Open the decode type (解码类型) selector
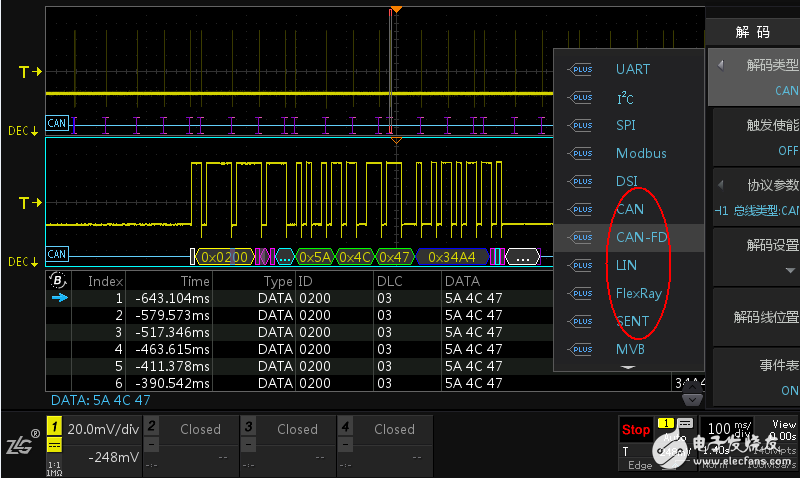Image resolution: width=800 pixels, height=478 pixels. (757, 77)
